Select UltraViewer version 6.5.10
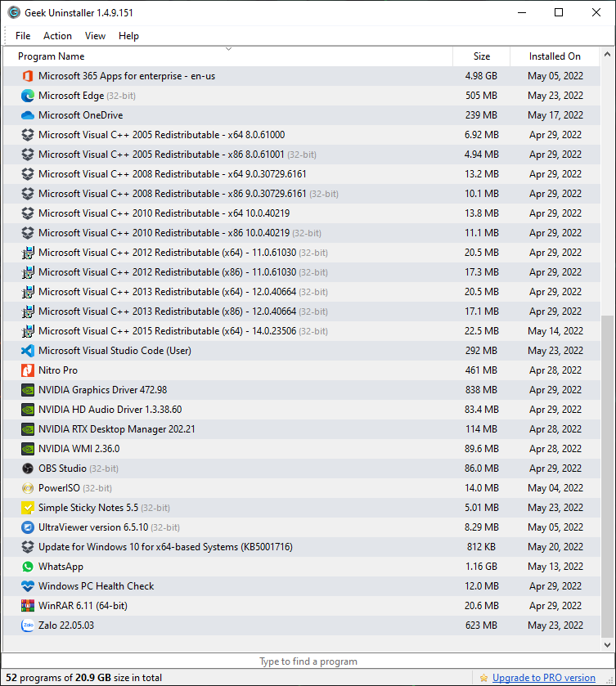This screenshot has height=686, width=616. click(x=302, y=527)
